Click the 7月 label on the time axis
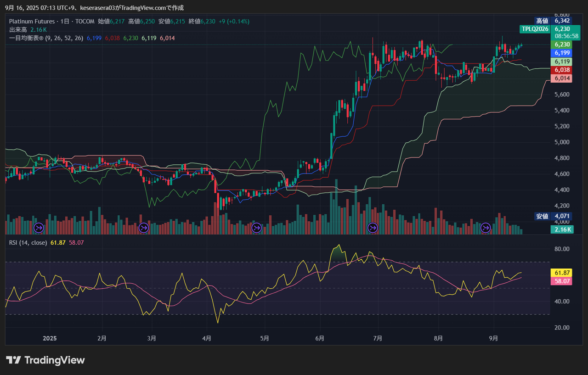Viewport: 588px width, 375px height. pos(378,338)
